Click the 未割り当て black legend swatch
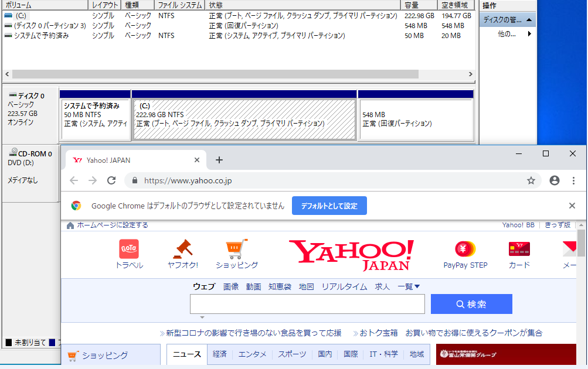 (9, 342)
